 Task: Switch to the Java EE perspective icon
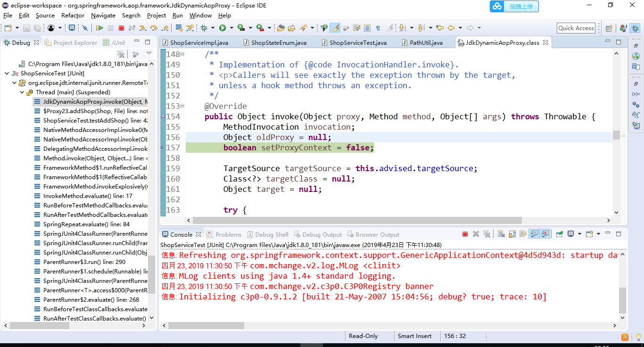pos(623,28)
